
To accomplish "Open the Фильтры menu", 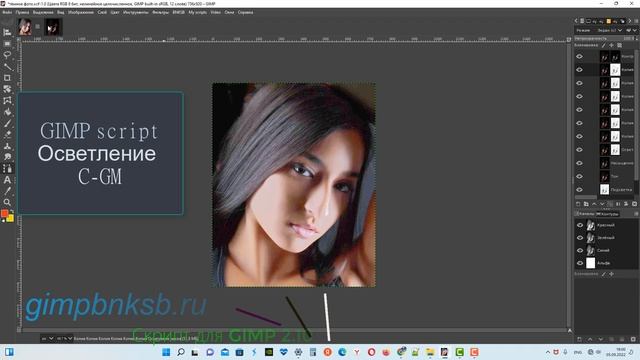I will (x=160, y=12).
